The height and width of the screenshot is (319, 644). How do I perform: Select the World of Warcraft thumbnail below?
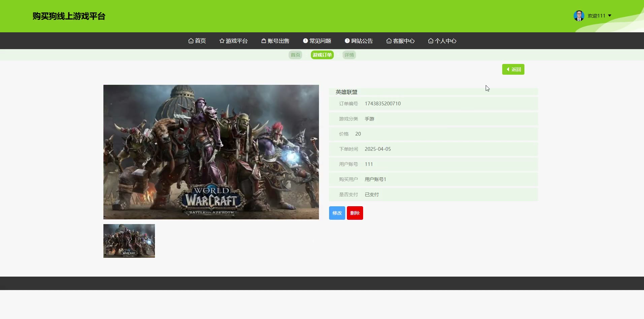tap(129, 241)
